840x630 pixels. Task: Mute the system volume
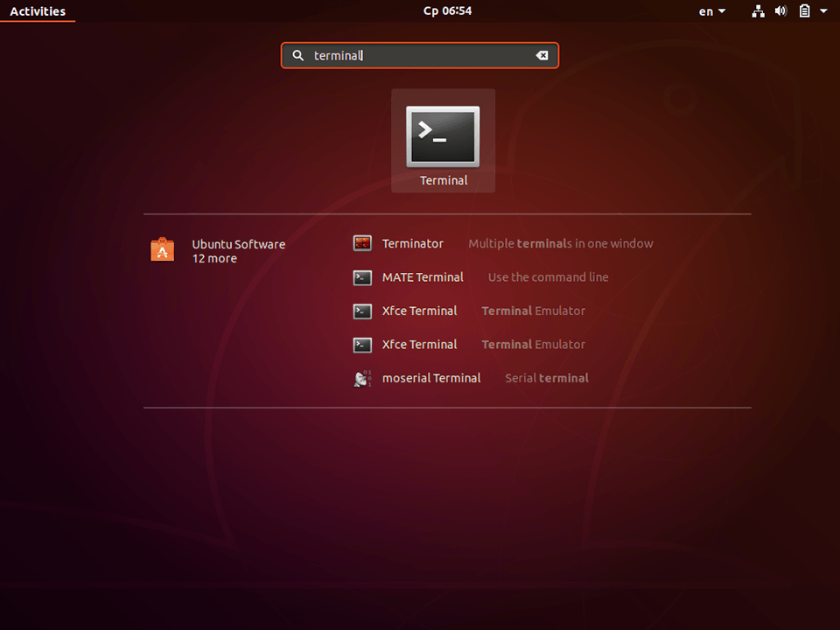click(781, 11)
